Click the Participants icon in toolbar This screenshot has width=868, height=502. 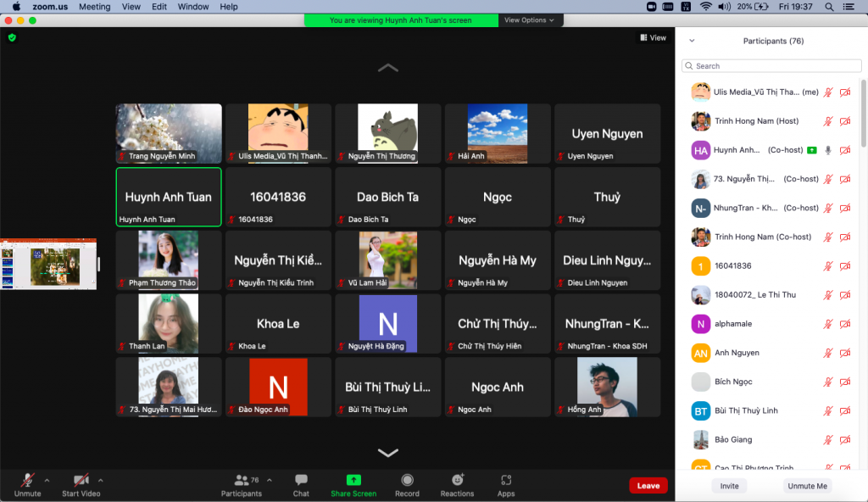[x=242, y=481]
